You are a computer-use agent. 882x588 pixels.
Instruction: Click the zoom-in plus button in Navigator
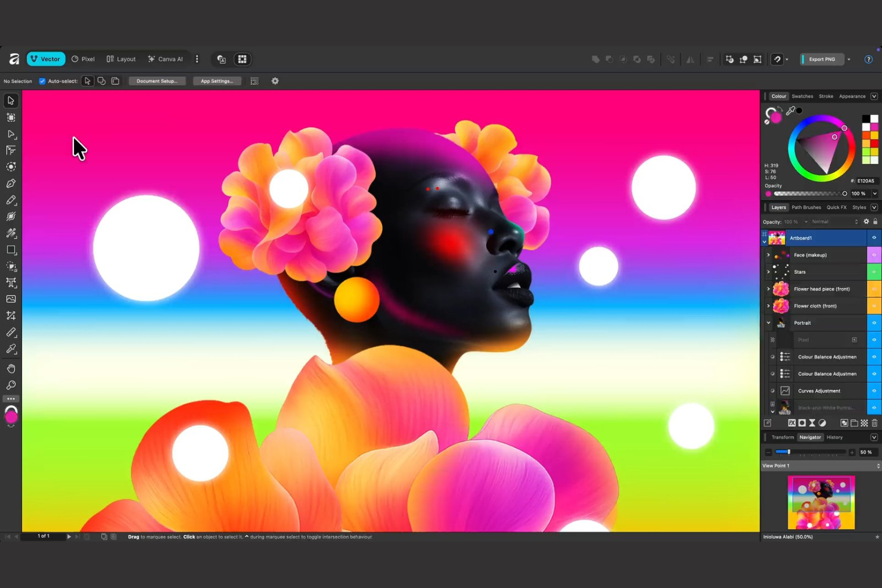[x=852, y=452]
